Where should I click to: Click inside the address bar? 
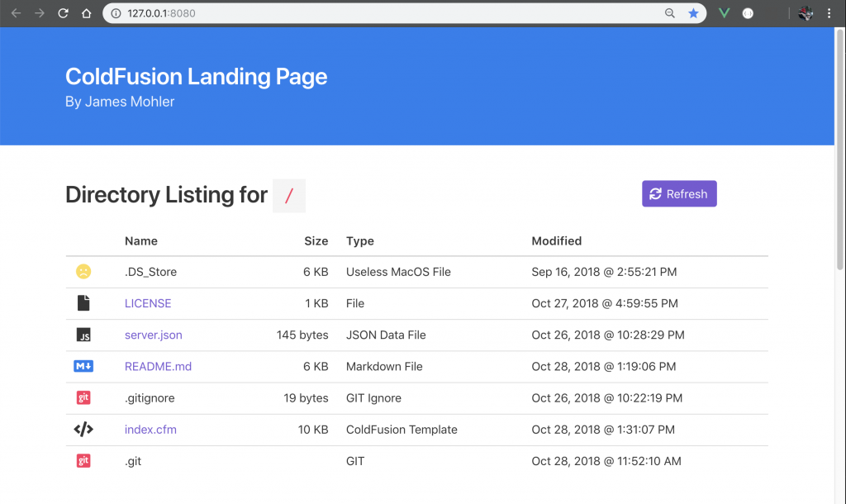coord(330,13)
